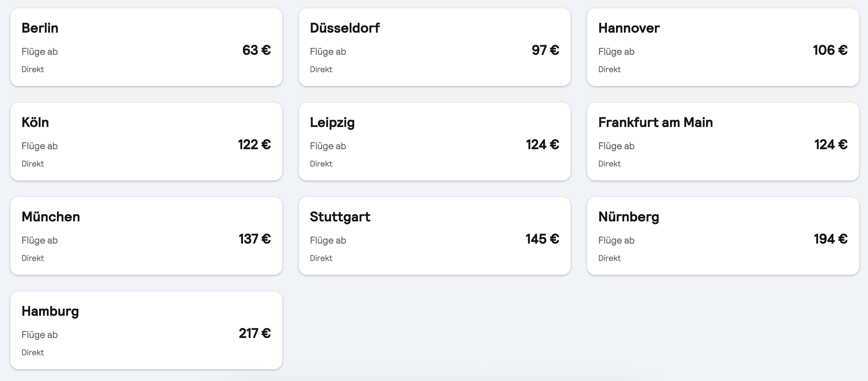868x381 pixels.
Task: Click the Leipzig city heading
Action: pos(332,122)
